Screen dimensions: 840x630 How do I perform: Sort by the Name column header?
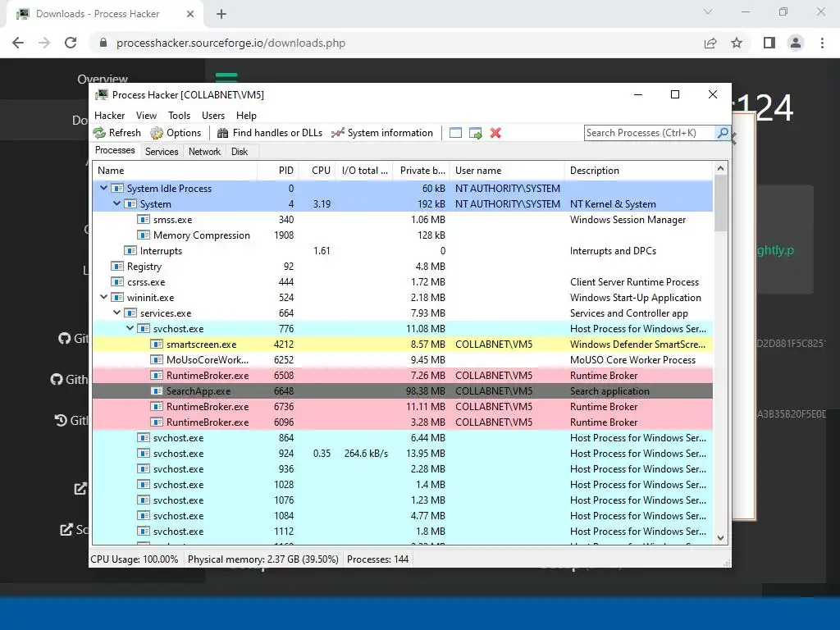pos(175,171)
